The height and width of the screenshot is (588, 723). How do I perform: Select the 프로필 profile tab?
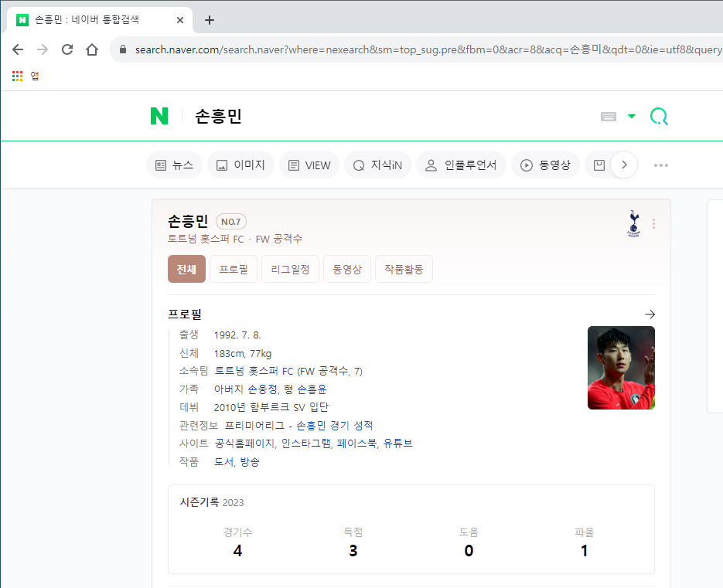(x=234, y=269)
